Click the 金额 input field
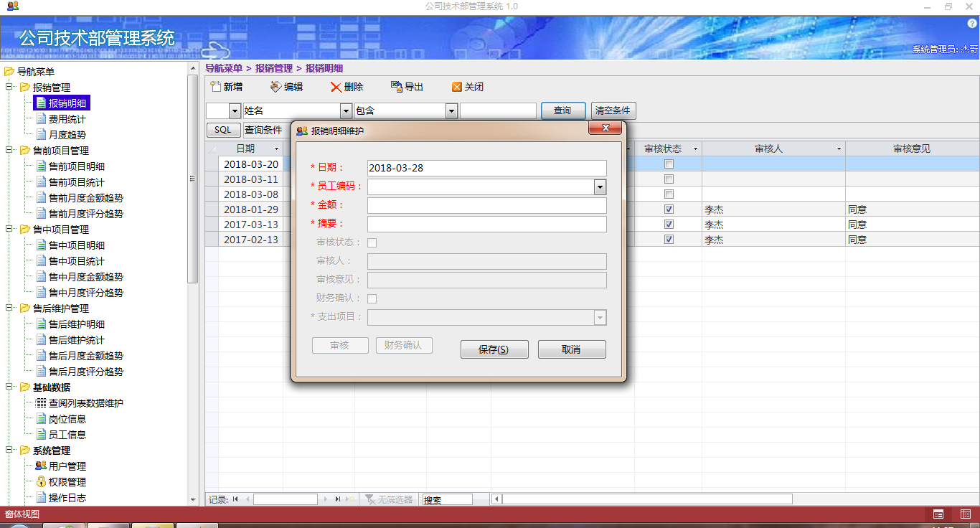The width and height of the screenshot is (980, 528). click(486, 206)
